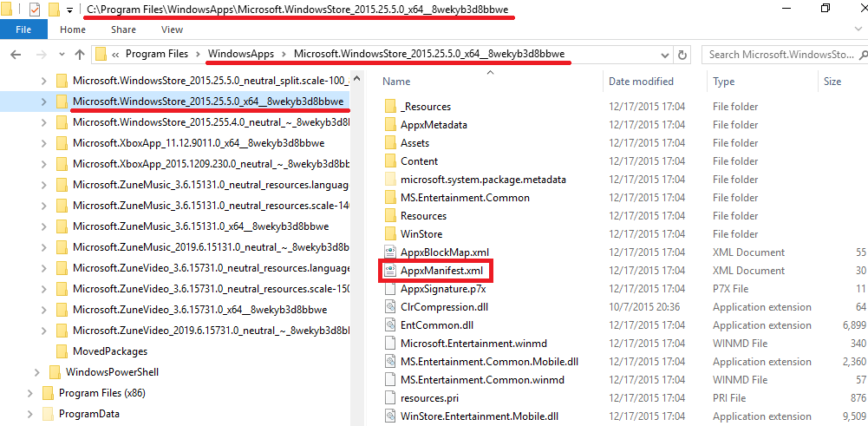Click the navigation pane vertical scrollbar
Viewport: 868px width, 426px height.
(x=357, y=247)
